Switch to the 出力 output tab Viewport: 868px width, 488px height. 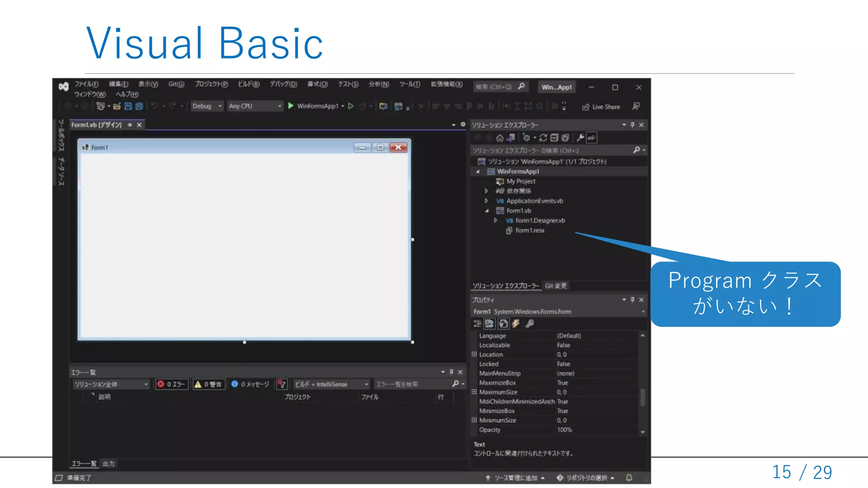[108, 463]
